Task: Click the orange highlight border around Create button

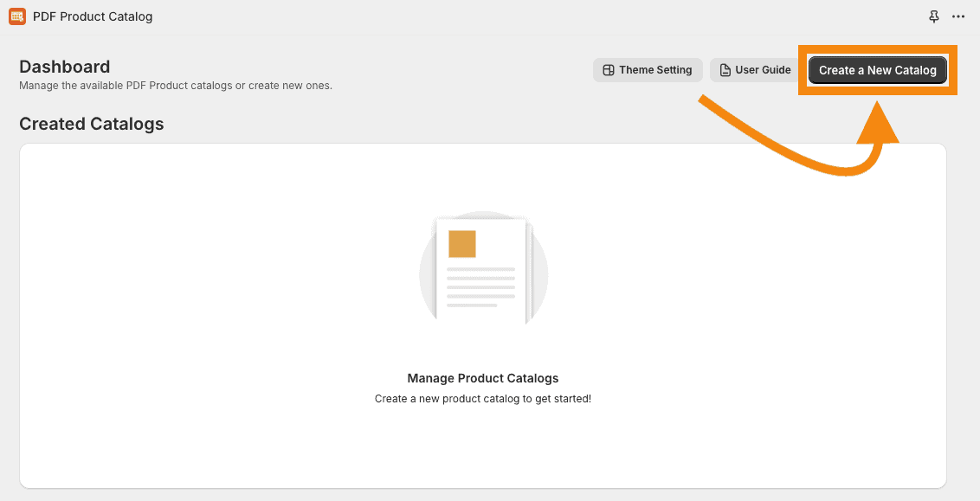Action: coord(877,48)
